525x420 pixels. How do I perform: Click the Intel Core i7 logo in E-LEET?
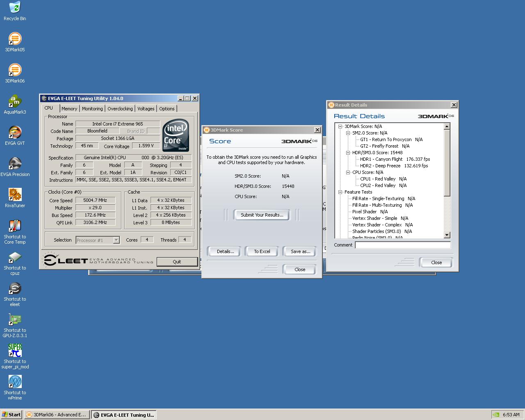pos(176,135)
